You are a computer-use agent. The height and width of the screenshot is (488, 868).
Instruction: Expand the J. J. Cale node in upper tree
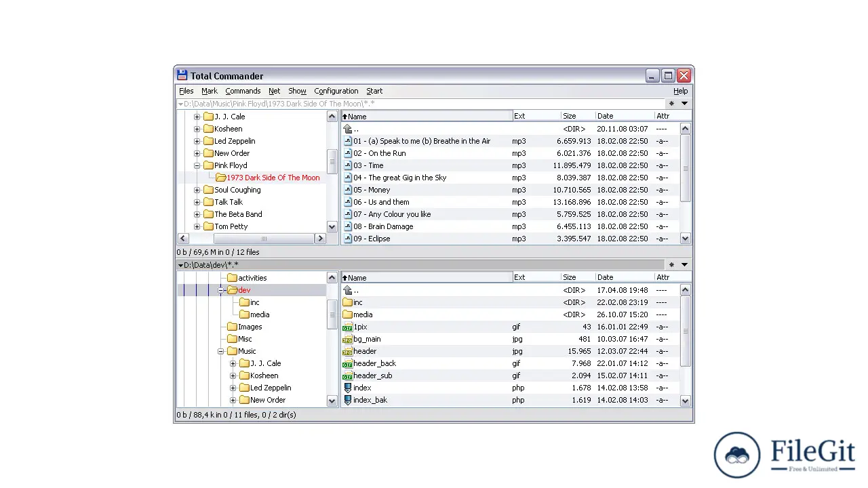(197, 117)
